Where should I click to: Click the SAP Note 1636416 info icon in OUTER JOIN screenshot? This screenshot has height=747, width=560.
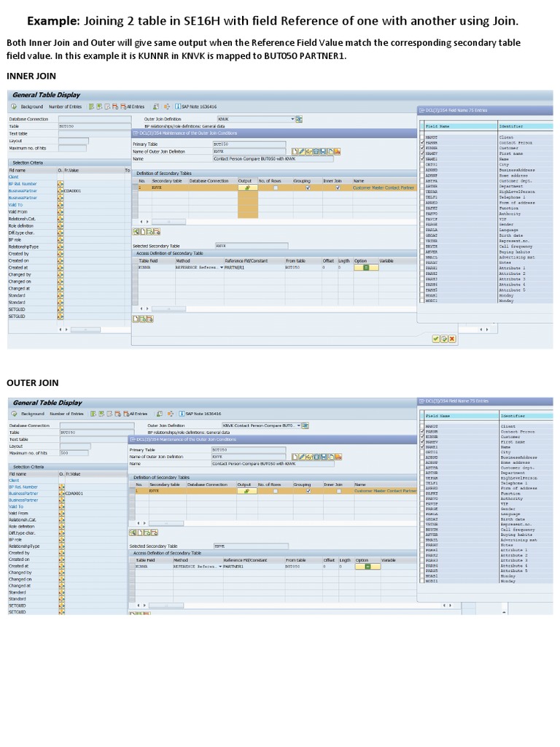coord(182,414)
